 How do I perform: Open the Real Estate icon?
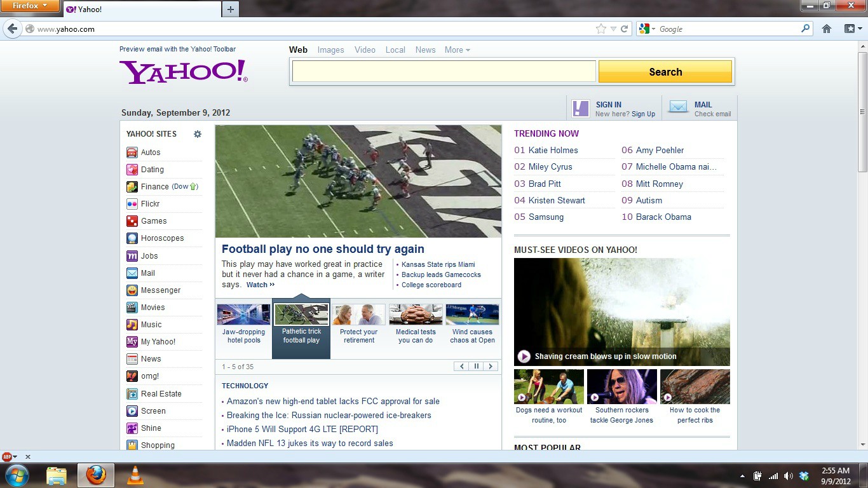(x=132, y=394)
